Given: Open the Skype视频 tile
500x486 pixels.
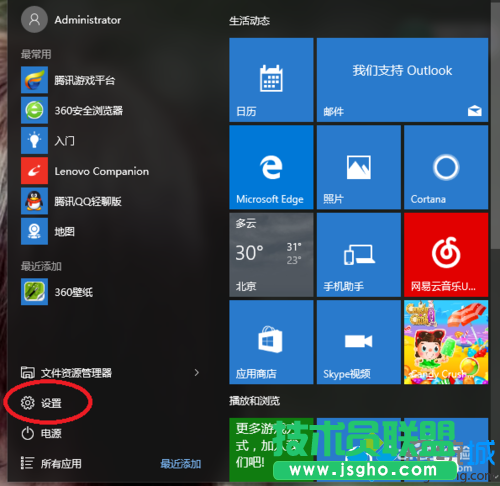Looking at the screenshot, I should 359,342.
